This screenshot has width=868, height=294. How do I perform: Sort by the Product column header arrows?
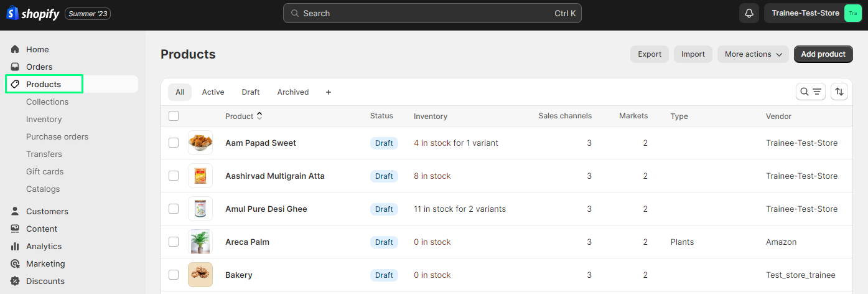[259, 116]
